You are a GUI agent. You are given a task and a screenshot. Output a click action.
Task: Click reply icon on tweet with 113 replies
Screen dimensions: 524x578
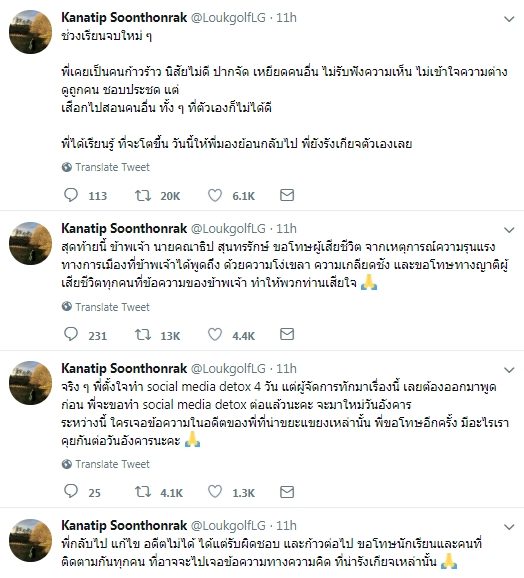(71, 195)
